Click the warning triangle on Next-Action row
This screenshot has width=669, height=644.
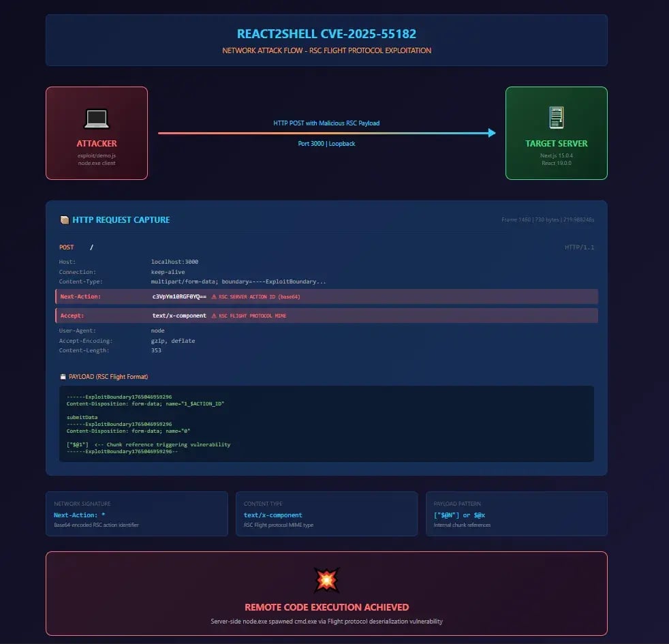click(213, 296)
